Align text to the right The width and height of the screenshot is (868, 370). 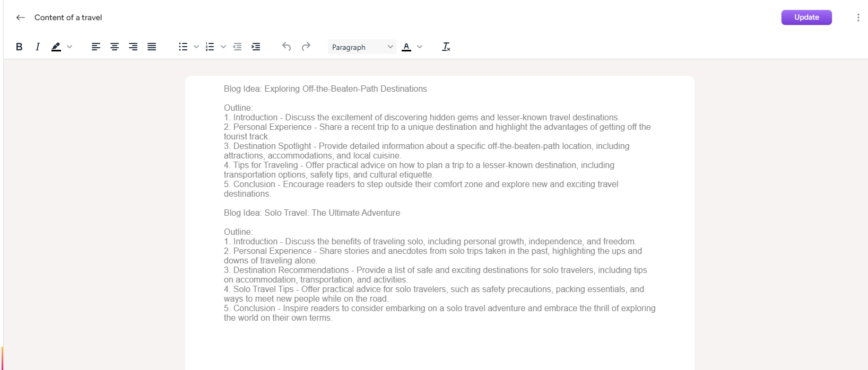133,47
